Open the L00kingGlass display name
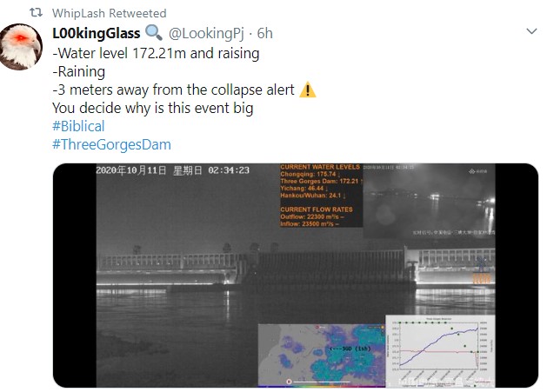Screen dimensions: 547x392 coord(97,33)
